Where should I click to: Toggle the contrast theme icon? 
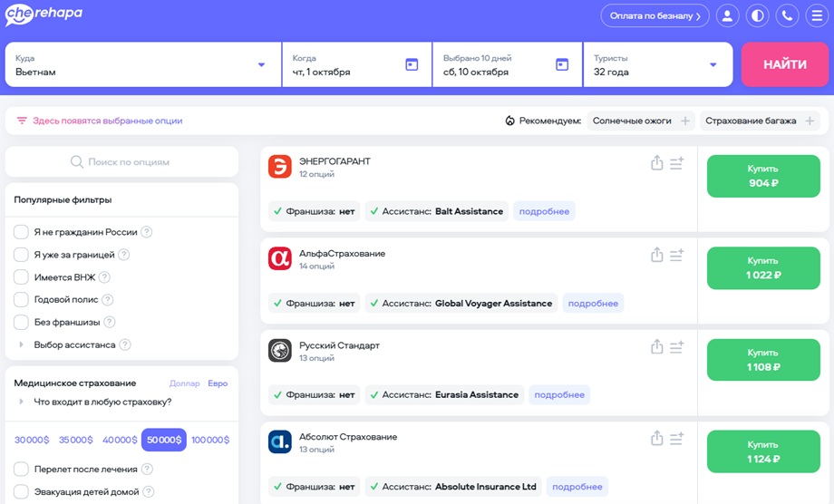pos(758,16)
